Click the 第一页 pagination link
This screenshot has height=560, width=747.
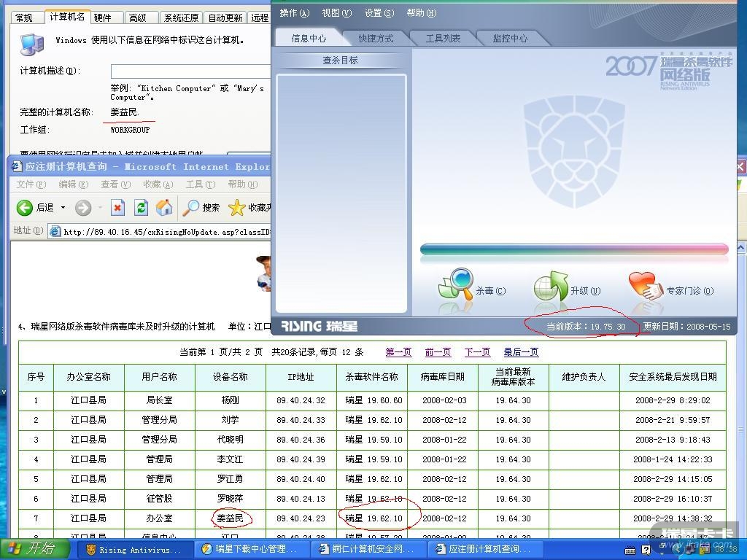click(399, 352)
